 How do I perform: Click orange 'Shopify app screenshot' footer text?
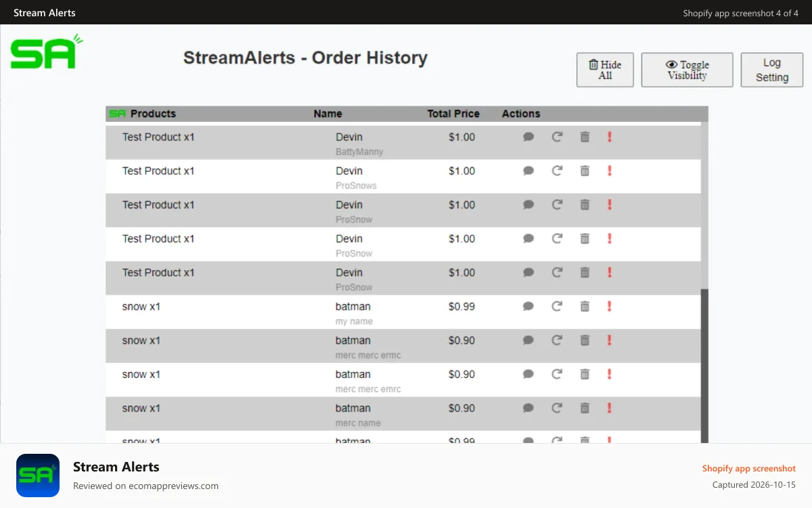coord(749,468)
